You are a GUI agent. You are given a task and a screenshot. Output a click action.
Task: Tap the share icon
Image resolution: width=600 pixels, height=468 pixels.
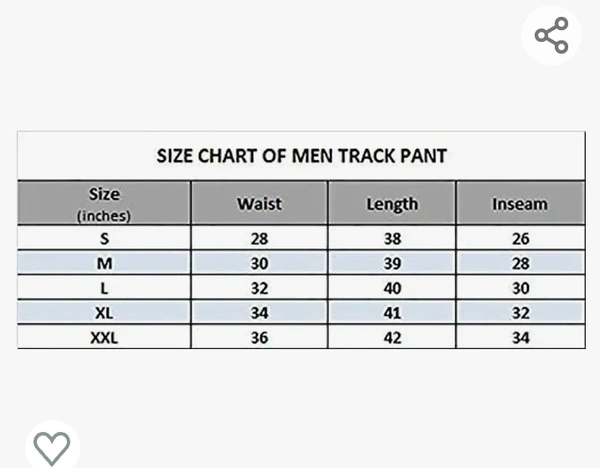click(x=551, y=36)
